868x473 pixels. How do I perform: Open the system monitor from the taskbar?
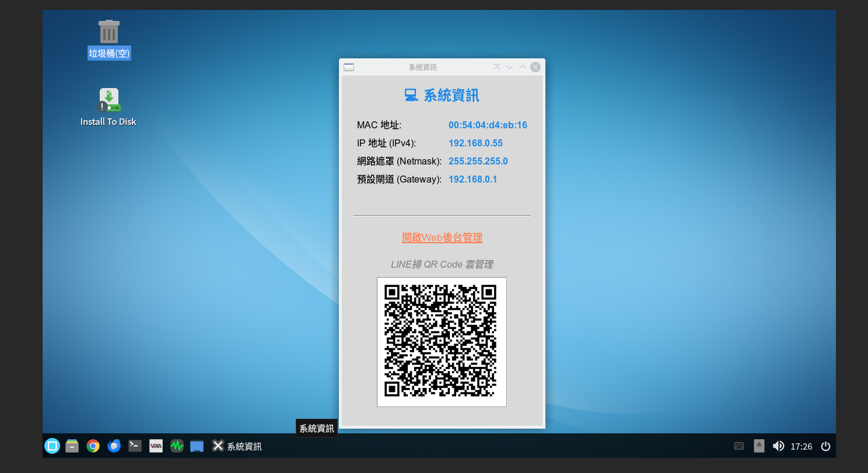point(177,446)
